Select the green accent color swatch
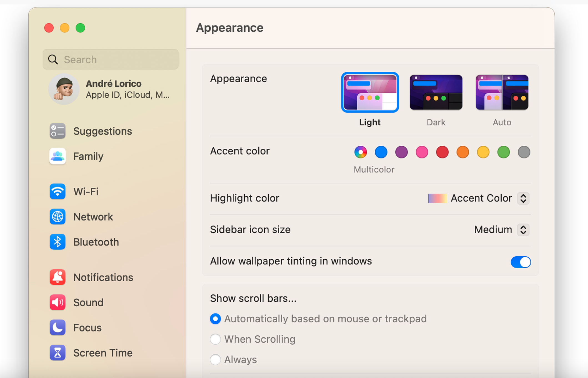Image resolution: width=588 pixels, height=378 pixels. (x=503, y=152)
